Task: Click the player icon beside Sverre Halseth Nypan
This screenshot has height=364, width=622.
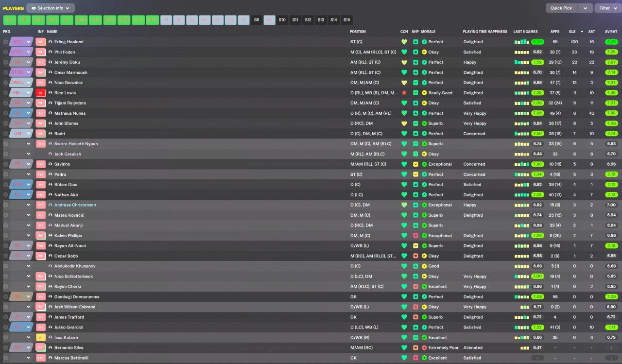Action: [50, 144]
